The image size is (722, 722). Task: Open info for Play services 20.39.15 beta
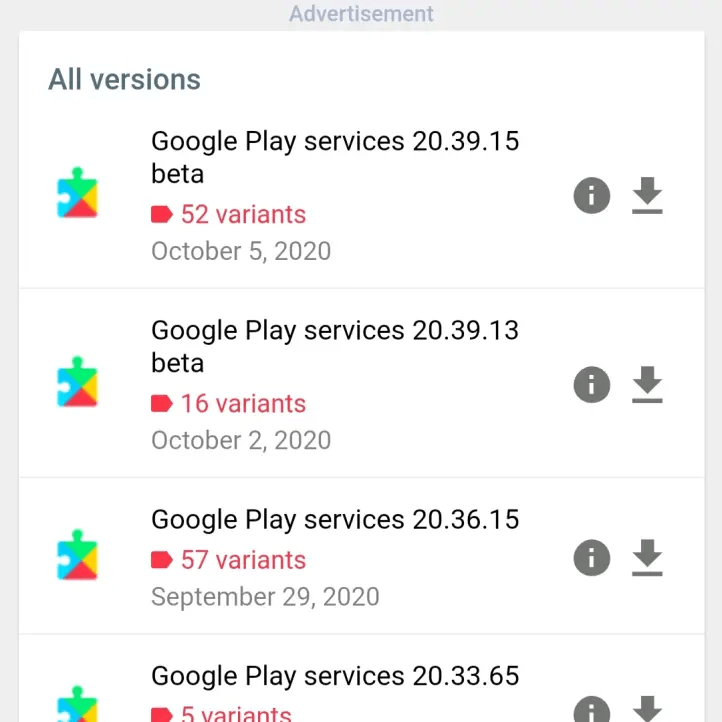click(591, 195)
